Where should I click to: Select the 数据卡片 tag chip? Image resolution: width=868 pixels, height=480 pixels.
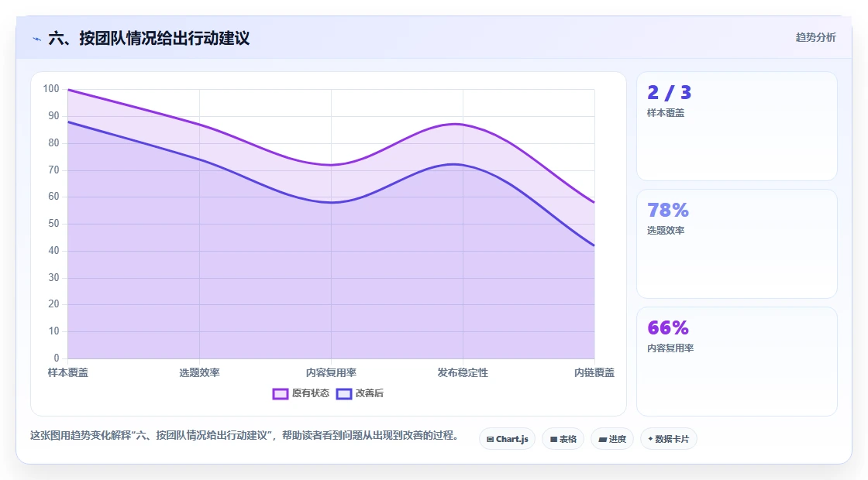pos(669,439)
